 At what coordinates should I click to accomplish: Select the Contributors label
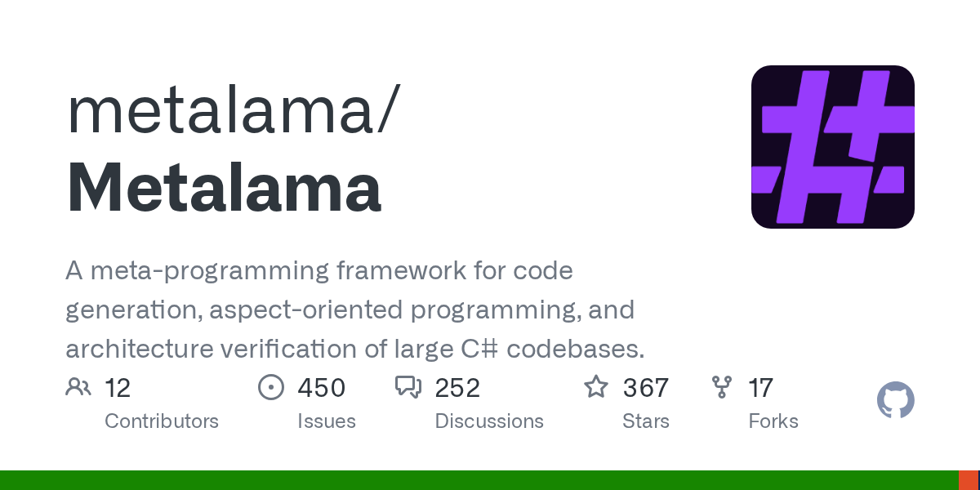[162, 421]
